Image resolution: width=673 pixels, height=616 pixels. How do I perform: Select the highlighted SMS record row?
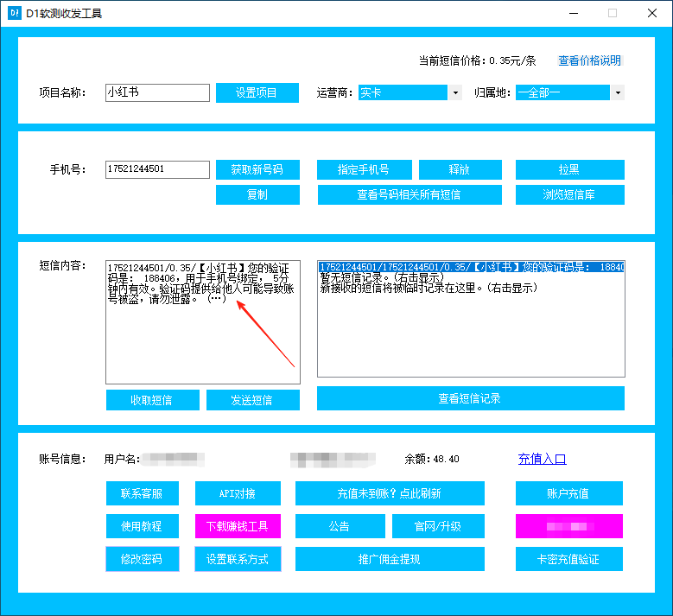tap(470, 268)
